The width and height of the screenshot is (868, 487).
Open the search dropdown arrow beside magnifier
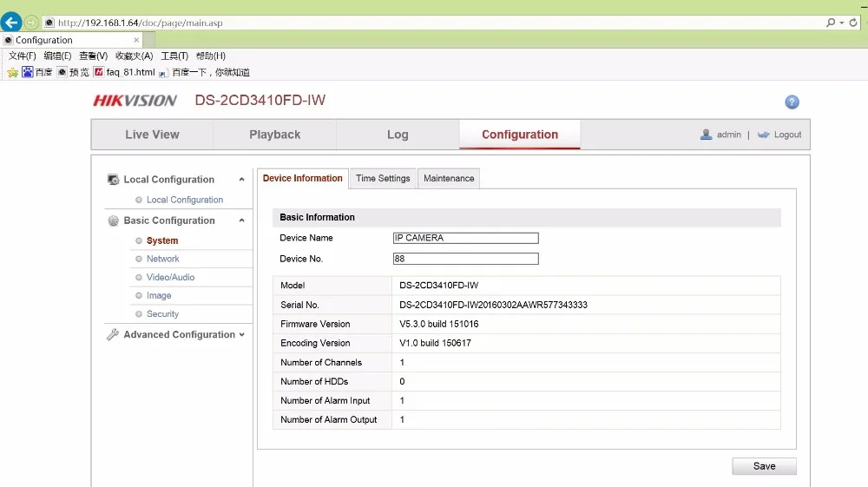coord(841,23)
